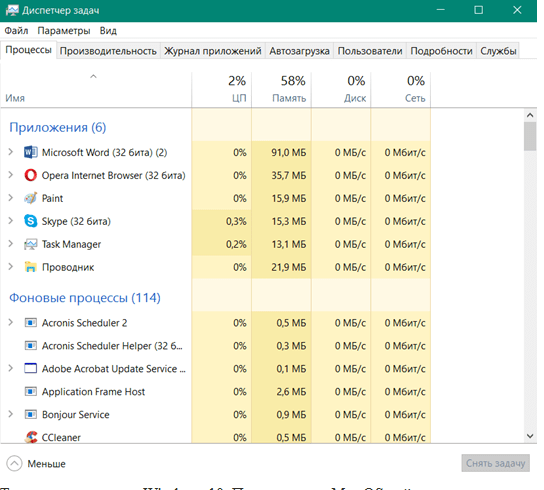Select the Процессы tab

click(28, 50)
